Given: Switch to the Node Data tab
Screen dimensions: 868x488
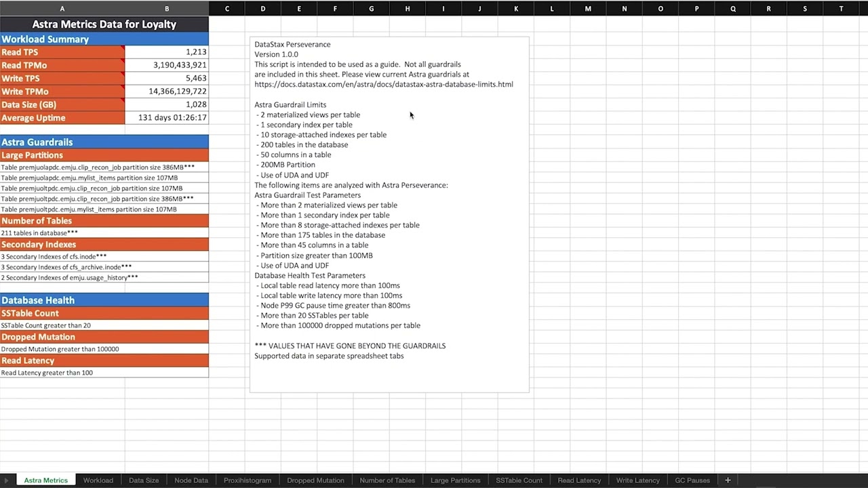Looking at the screenshot, I should coord(191,480).
